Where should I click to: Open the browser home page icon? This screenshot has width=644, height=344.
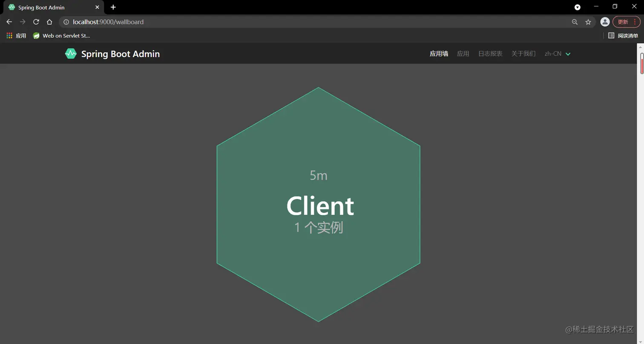click(49, 22)
